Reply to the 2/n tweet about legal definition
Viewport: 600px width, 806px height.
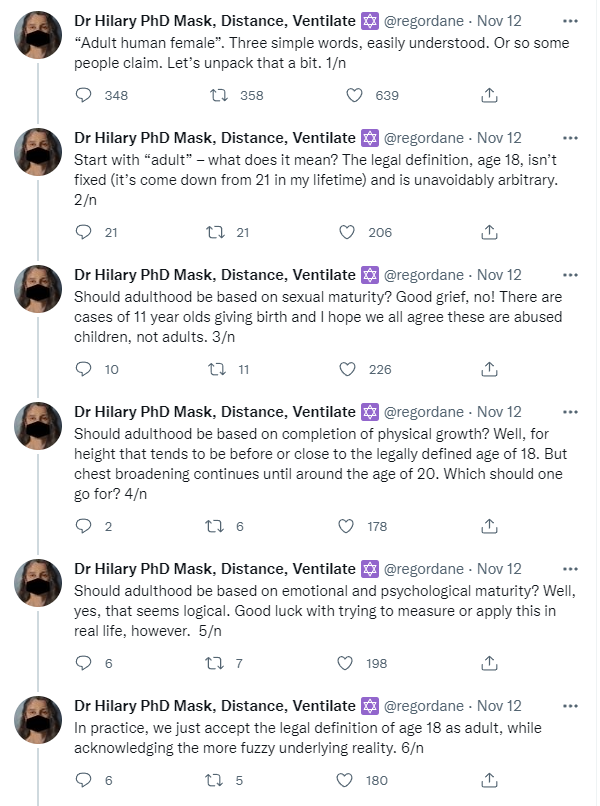(x=84, y=232)
